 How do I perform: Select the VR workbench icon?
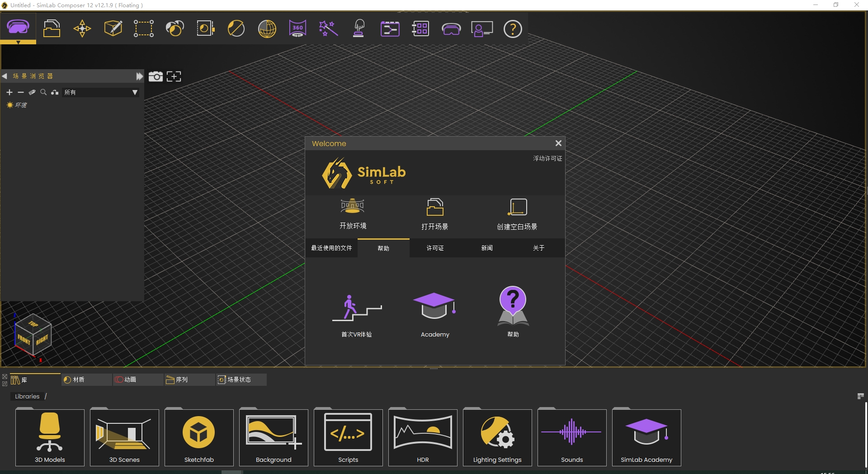coord(18,28)
